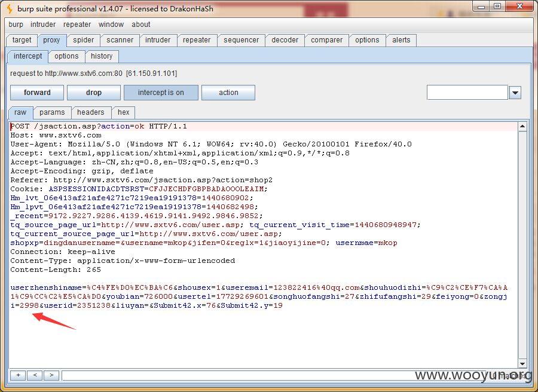Viewport: 538px width, 392px height.
Task: Click the userid=2351238 parameter
Action: point(77,305)
